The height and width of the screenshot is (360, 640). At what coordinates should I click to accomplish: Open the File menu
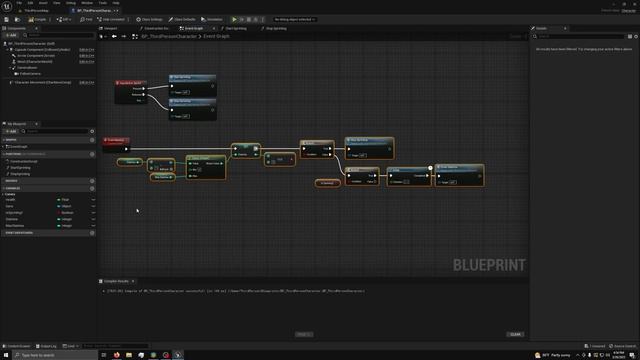19,3
